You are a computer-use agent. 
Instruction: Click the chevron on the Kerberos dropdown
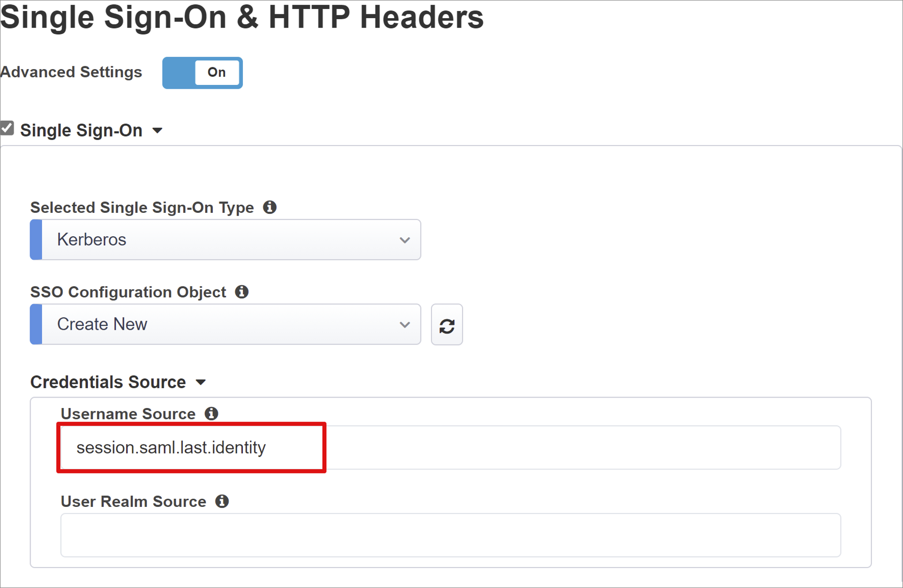405,240
